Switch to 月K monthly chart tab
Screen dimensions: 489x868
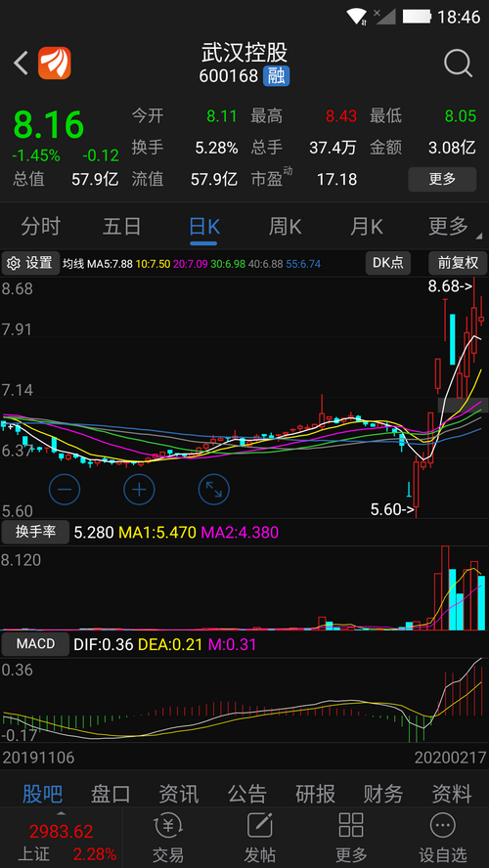pyautogui.click(x=367, y=227)
